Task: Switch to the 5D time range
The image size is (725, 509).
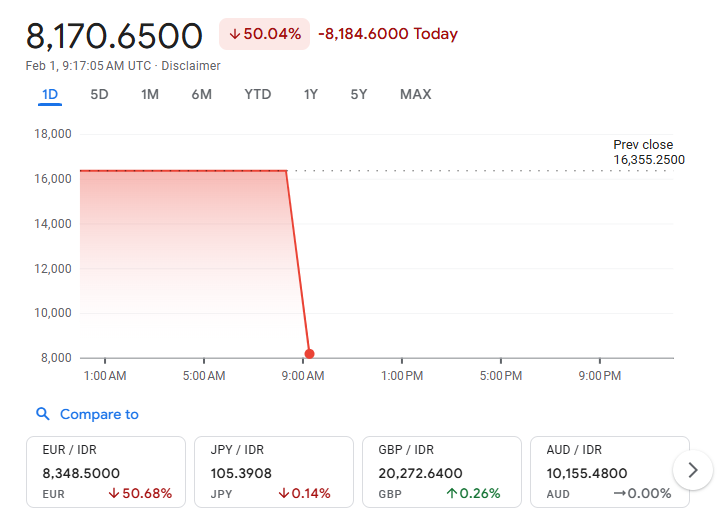Action: (x=99, y=94)
